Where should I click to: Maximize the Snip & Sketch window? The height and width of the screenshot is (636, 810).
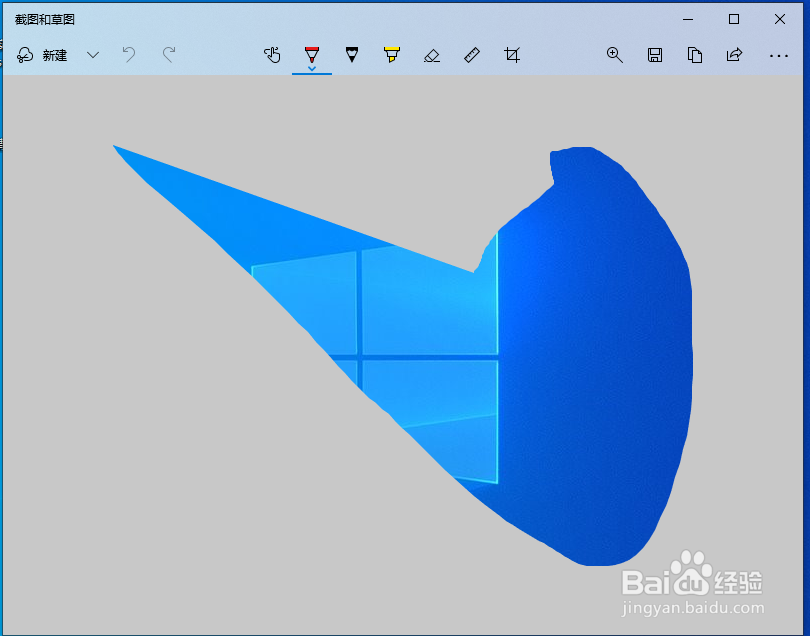point(734,20)
